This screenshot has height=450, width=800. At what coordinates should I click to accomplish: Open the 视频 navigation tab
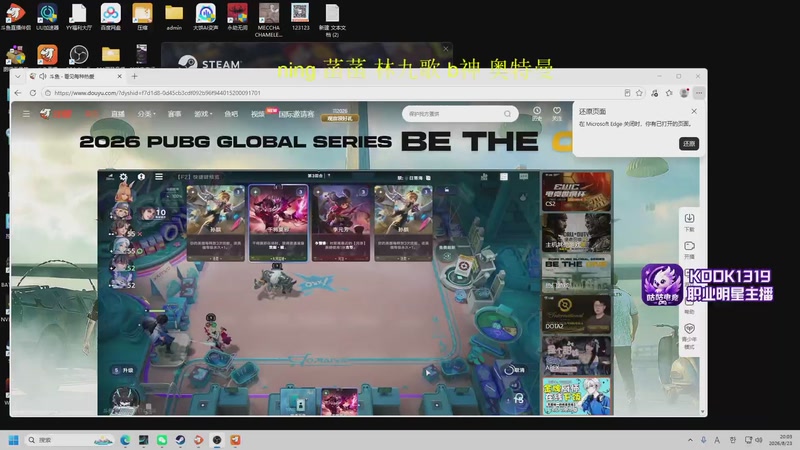coord(258,114)
